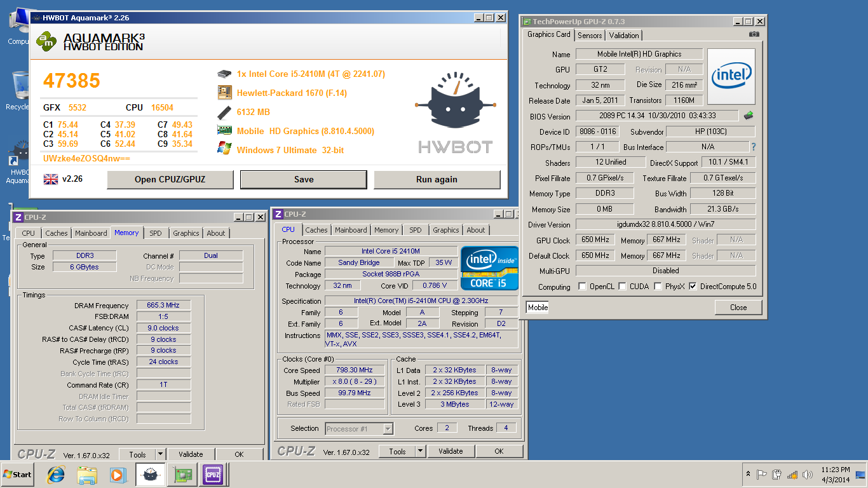The height and width of the screenshot is (488, 868).
Task: Click the Tools button in front CPU-Z window
Action: click(397, 451)
